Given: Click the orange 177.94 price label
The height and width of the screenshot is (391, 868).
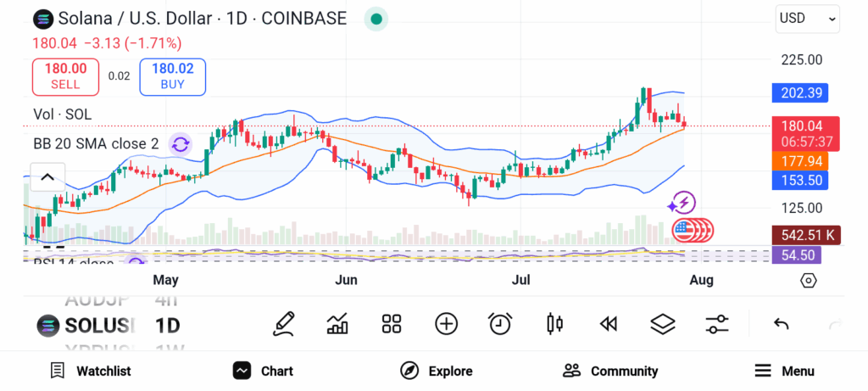Looking at the screenshot, I should pos(800,161).
